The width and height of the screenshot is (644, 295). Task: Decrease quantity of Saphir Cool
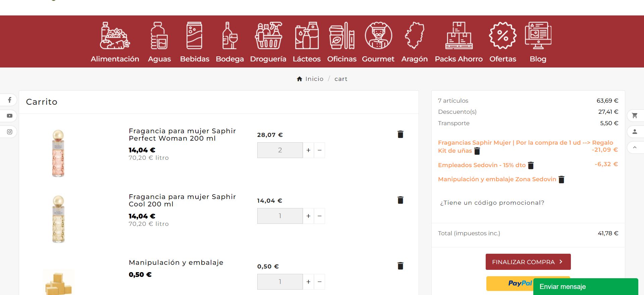click(320, 216)
